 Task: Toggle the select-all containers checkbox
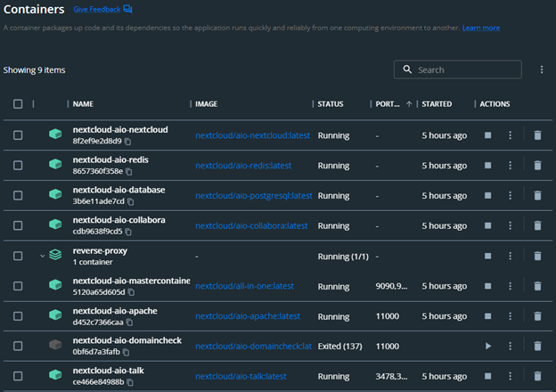18,104
